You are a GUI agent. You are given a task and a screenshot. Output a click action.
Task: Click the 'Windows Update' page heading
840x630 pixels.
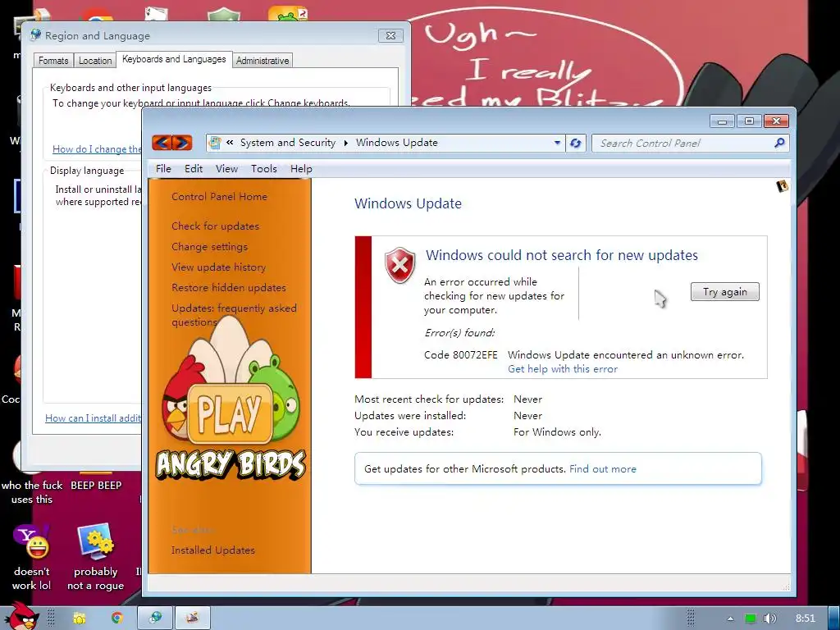pyautogui.click(x=408, y=203)
